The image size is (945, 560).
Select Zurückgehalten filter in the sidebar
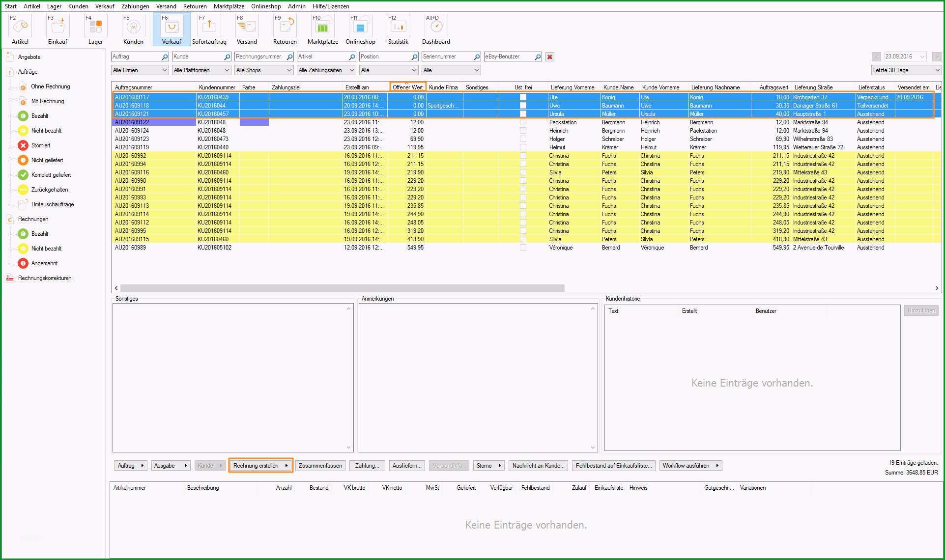(43, 190)
